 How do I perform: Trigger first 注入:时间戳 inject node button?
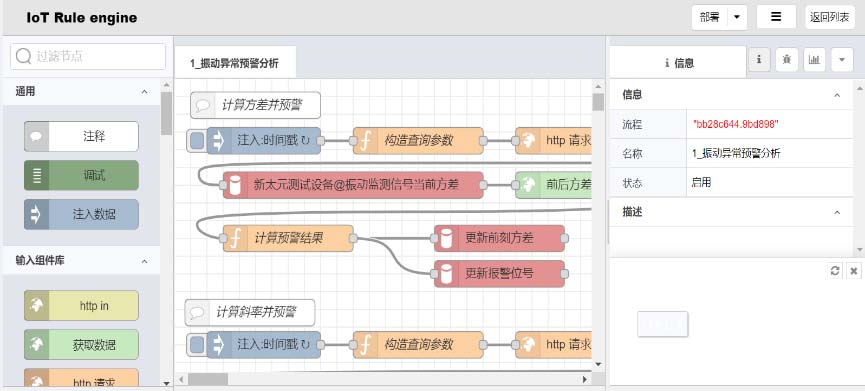pos(196,141)
